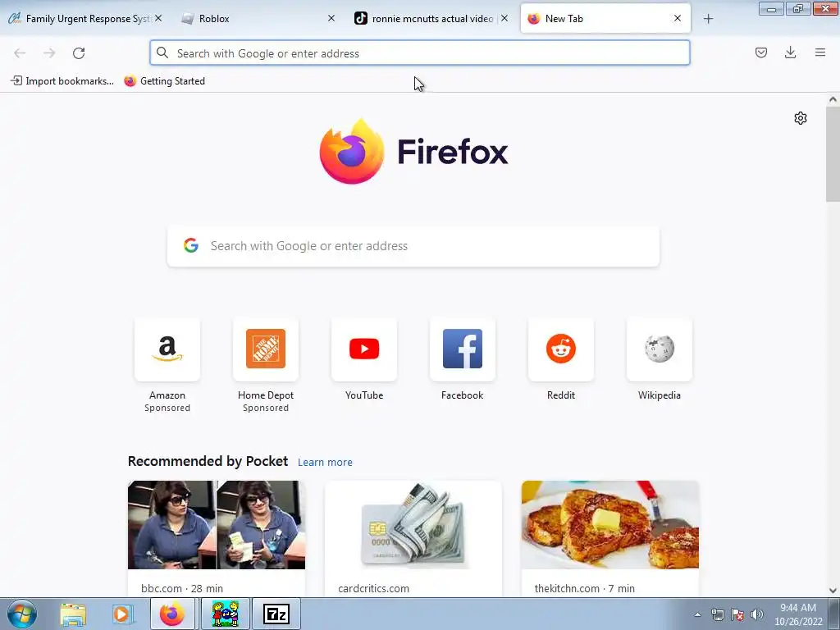Click the Recommended by Pocket heading

pos(208,461)
